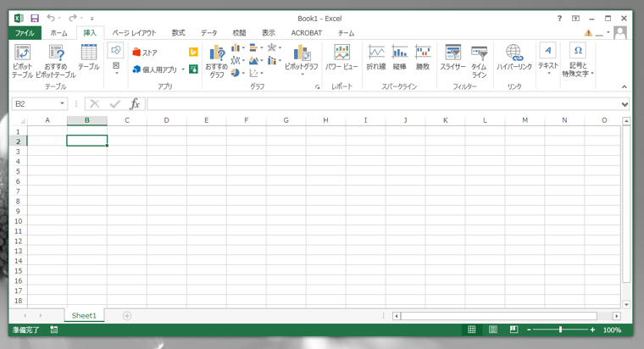Expand the formula bar
Screen dimensions: 644x349
coord(625,104)
